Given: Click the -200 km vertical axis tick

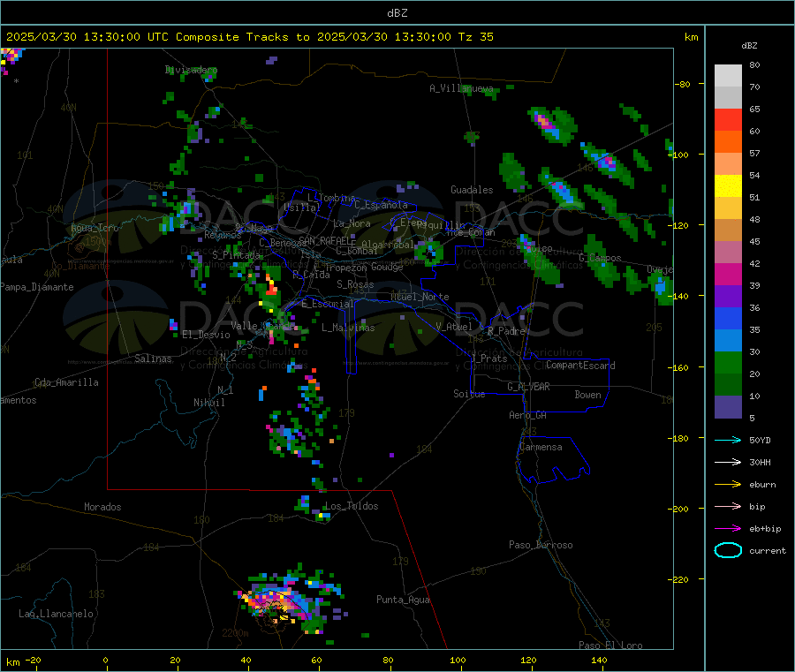Looking at the screenshot, I should point(680,509).
